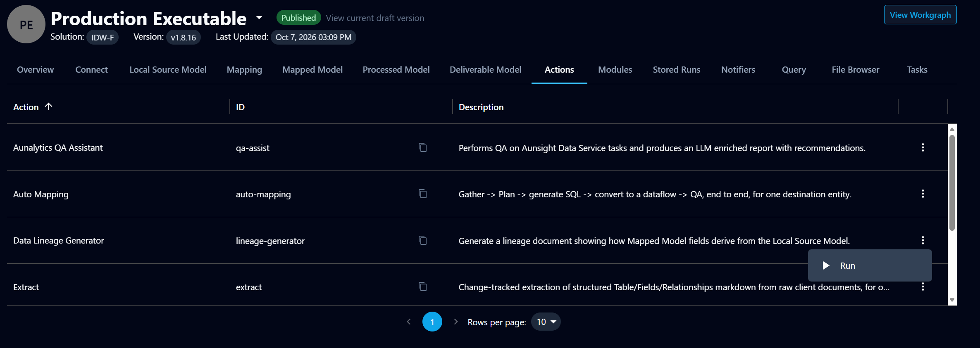Click the ID column header

pyautogui.click(x=240, y=107)
